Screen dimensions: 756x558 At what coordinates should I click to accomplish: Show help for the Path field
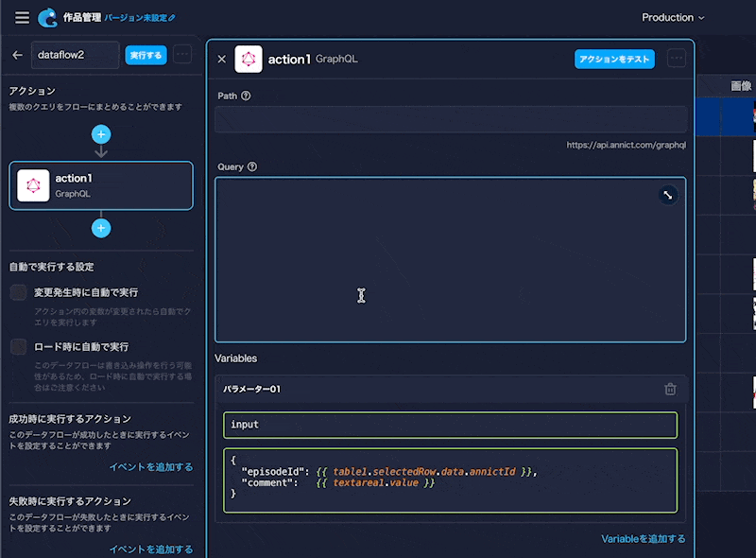pos(246,96)
